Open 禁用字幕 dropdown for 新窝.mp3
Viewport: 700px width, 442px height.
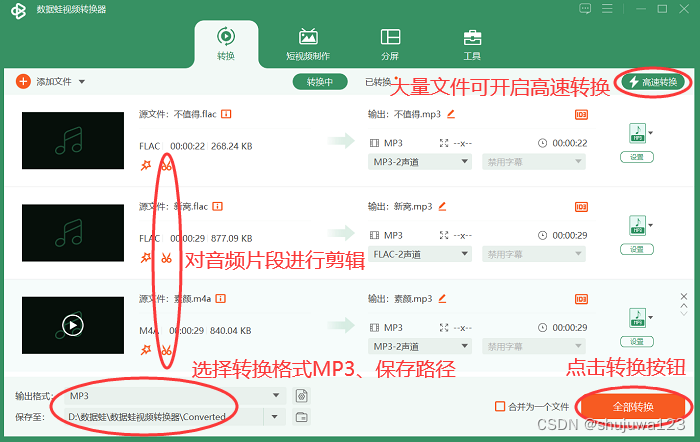tap(534, 254)
